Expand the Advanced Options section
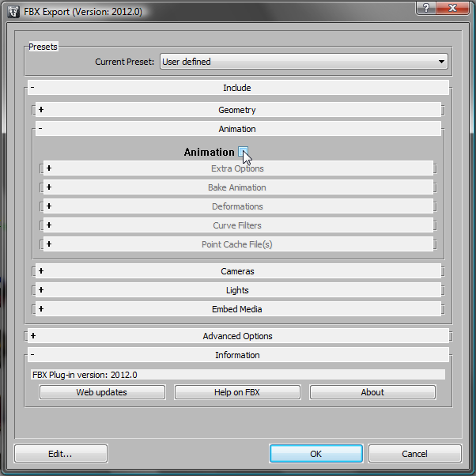 [x=238, y=336]
